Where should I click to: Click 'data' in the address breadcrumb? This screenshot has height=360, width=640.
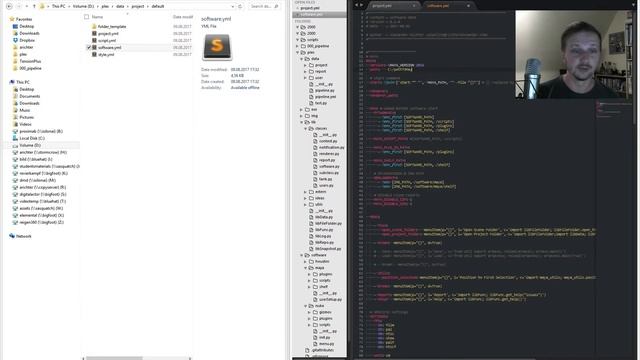tap(120, 7)
